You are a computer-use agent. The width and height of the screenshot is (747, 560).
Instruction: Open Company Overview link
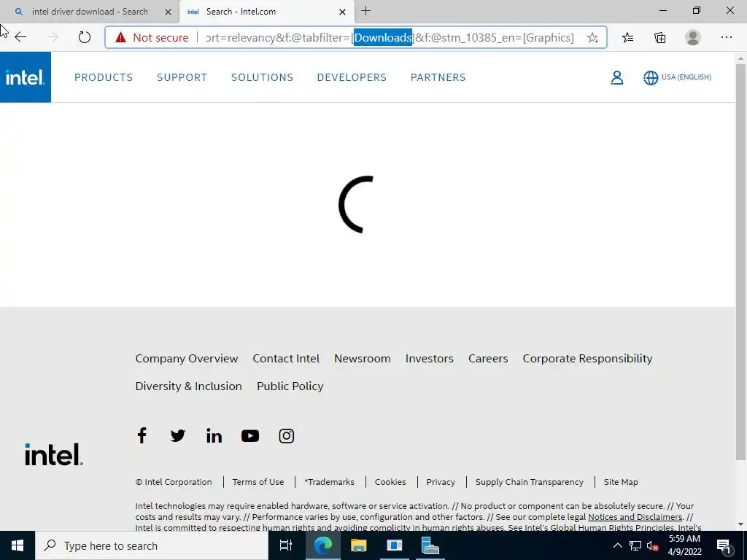tap(186, 359)
